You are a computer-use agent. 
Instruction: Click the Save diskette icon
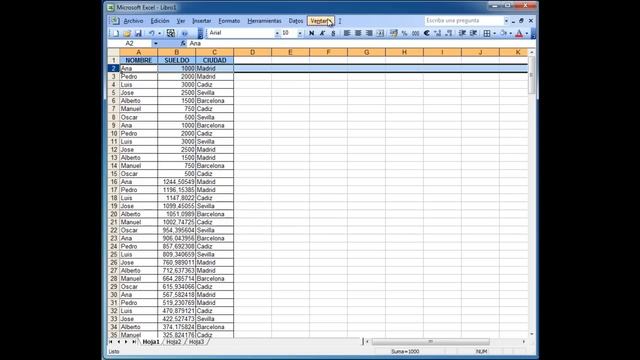138,33
